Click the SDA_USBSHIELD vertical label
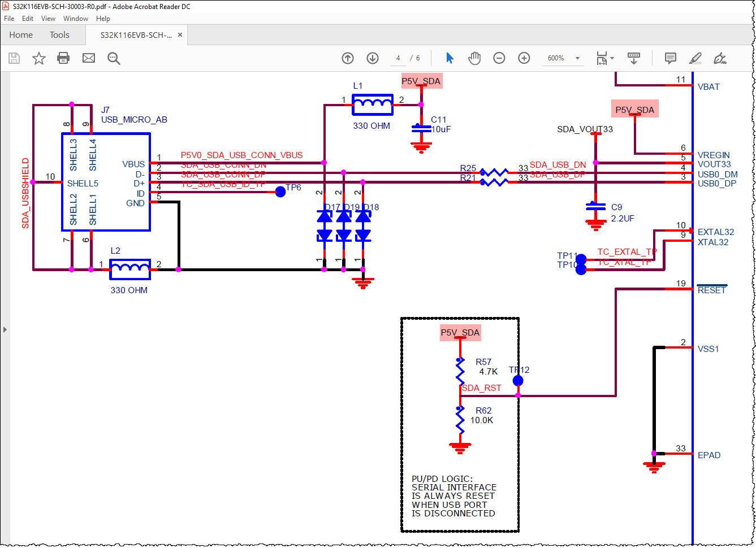This screenshot has height=548, width=756. (25, 193)
